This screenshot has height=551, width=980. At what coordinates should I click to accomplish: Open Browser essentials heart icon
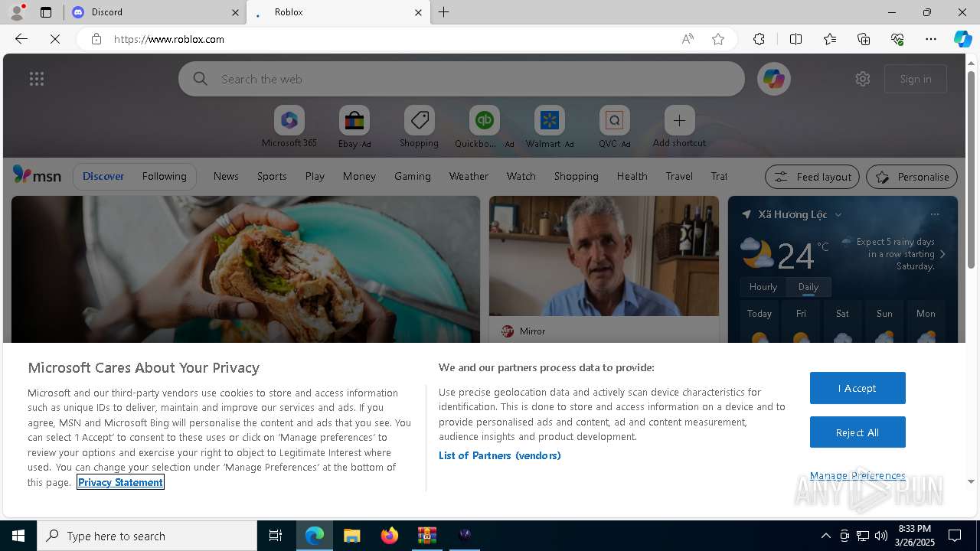[x=897, y=39]
